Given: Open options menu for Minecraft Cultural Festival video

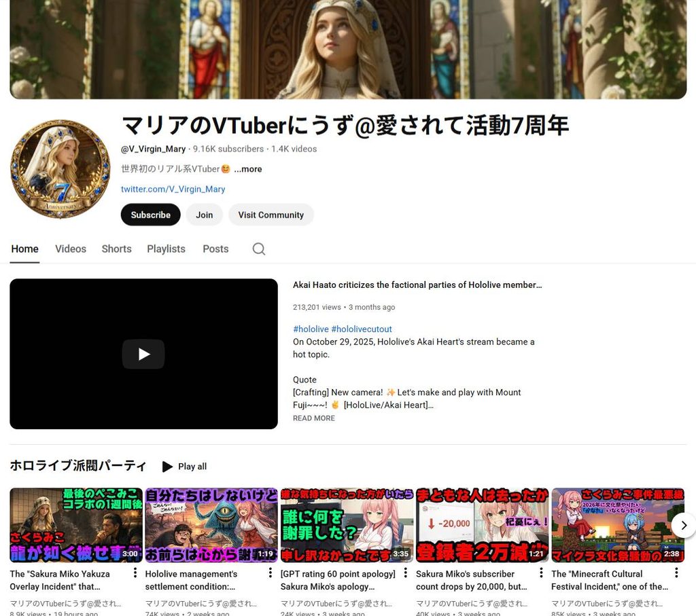Looking at the screenshot, I should tap(676, 573).
